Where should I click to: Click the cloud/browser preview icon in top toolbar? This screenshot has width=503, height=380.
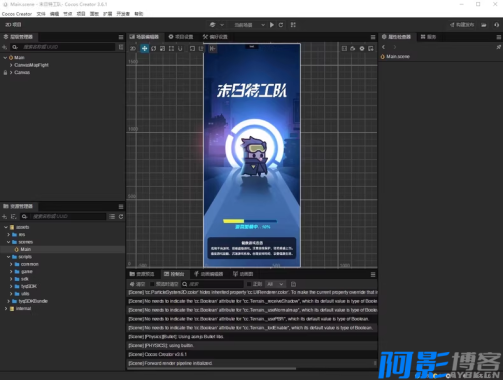(213, 25)
